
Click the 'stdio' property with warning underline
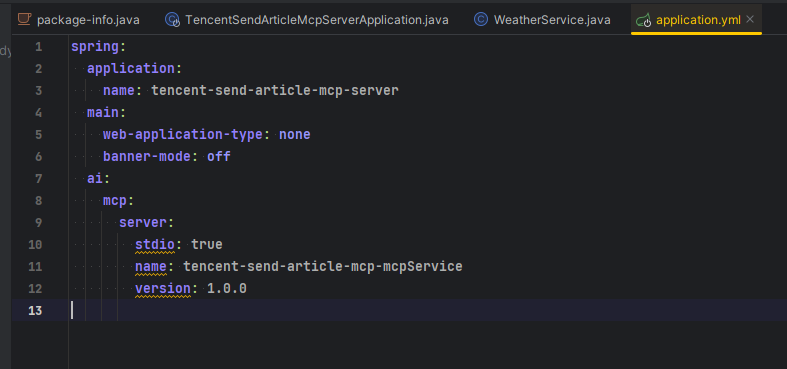point(155,244)
